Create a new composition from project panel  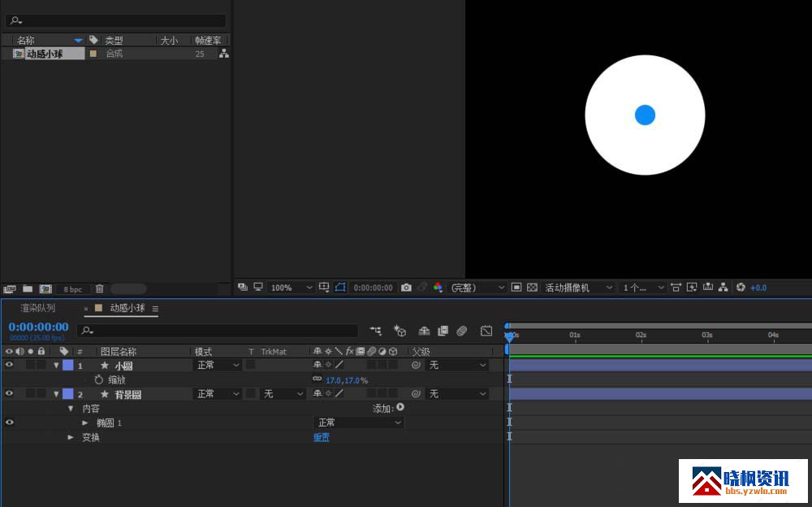(45, 288)
